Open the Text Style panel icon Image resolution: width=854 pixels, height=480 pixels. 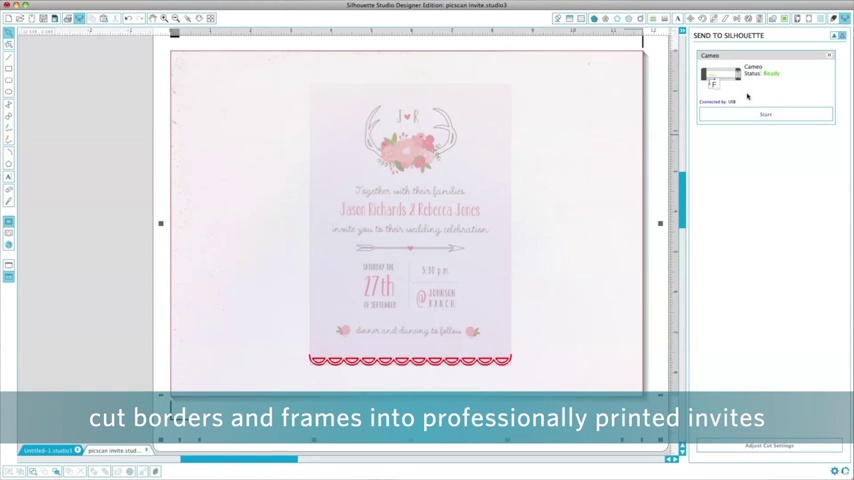point(678,19)
